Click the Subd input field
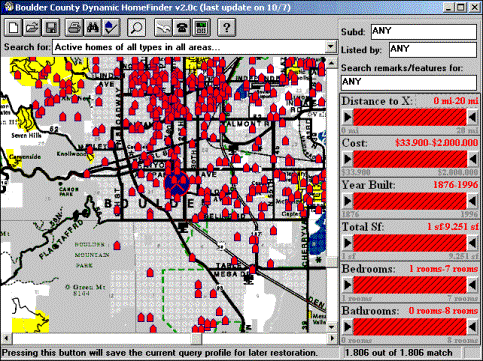This screenshot has width=483, height=361. (424, 32)
